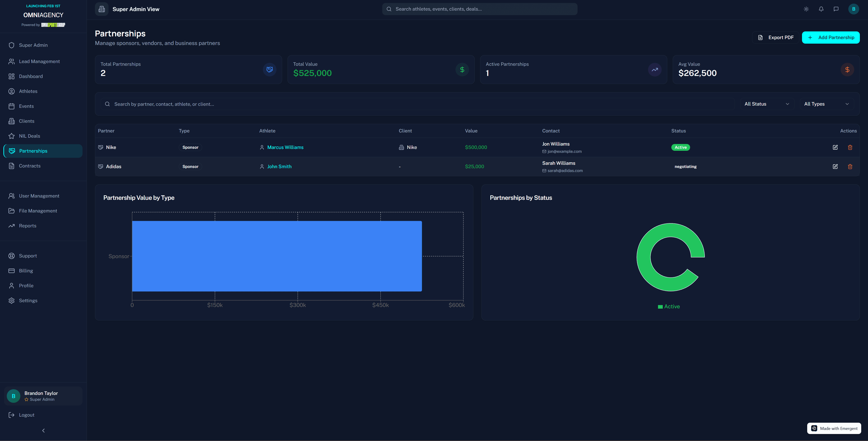Viewport: 868px width, 441px height.
Task: Click the edit icon for Nike row
Action: (835, 147)
